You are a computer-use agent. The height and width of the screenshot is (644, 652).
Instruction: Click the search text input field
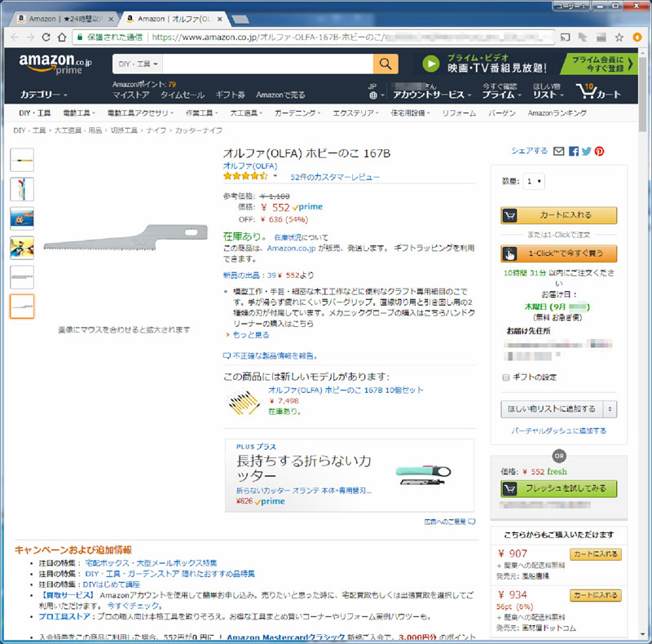click(x=268, y=64)
